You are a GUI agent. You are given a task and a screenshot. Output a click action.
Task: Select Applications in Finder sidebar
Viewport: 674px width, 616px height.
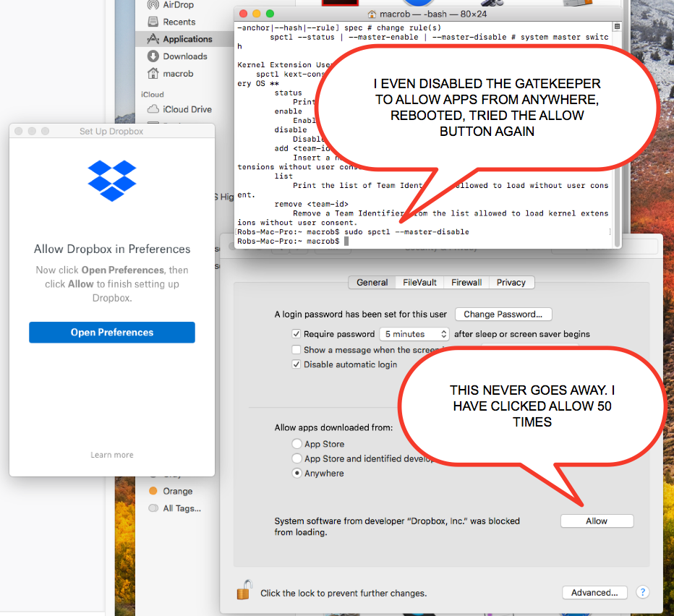point(187,39)
